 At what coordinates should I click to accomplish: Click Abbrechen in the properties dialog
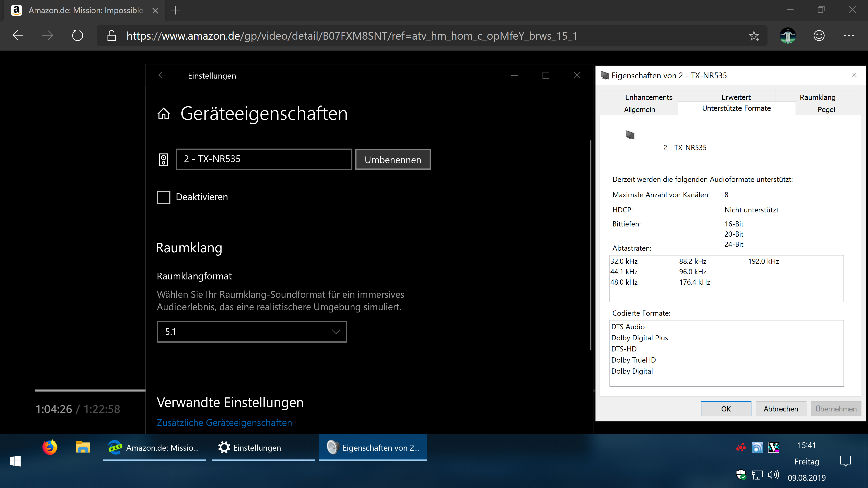click(781, 409)
